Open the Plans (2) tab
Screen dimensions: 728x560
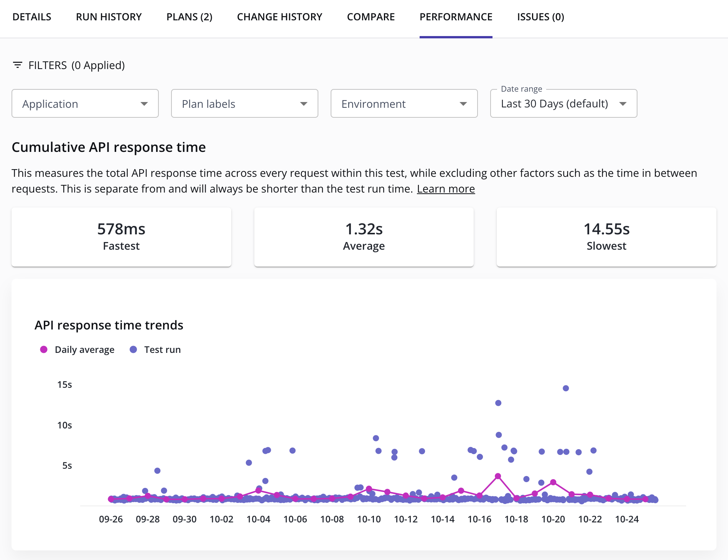tap(189, 17)
